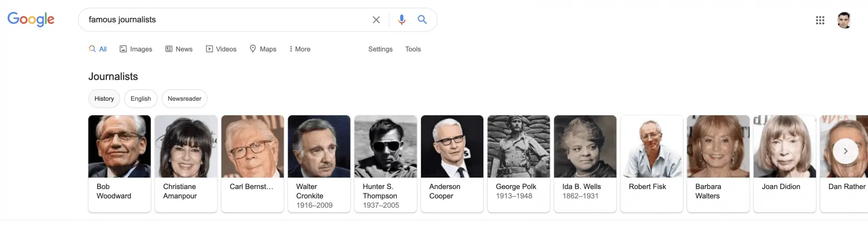Toggle the Newsreader filter chip
This screenshot has width=868, height=228.
[184, 99]
